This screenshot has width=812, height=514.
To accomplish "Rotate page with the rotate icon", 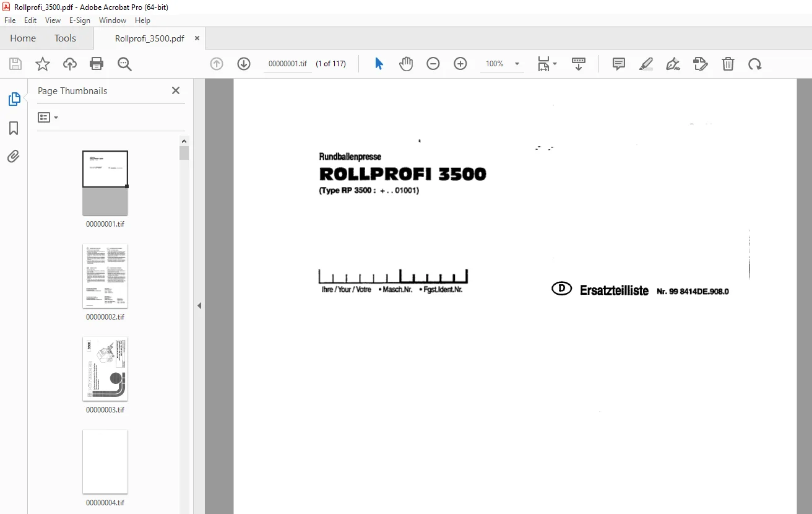I will [x=755, y=64].
